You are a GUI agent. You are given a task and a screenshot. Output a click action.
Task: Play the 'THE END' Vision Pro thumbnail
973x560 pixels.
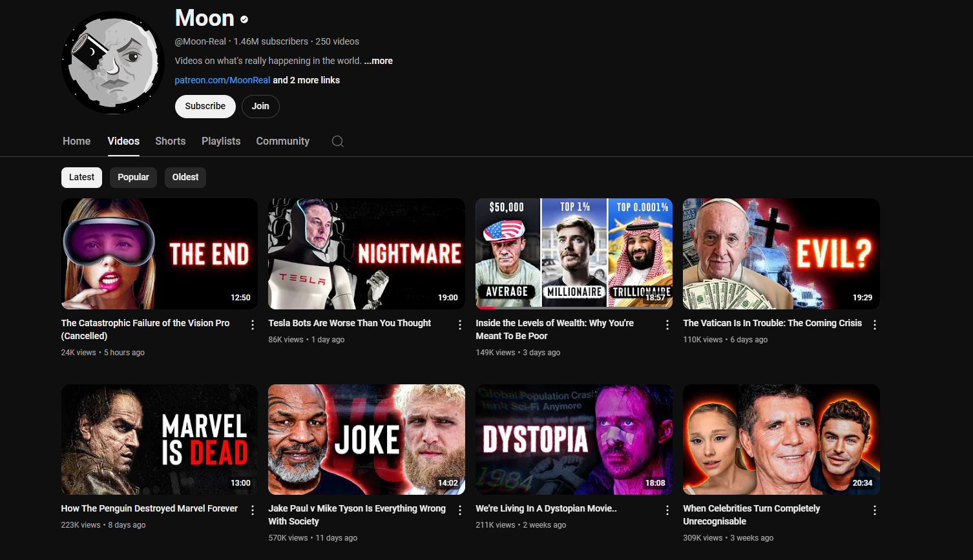160,254
